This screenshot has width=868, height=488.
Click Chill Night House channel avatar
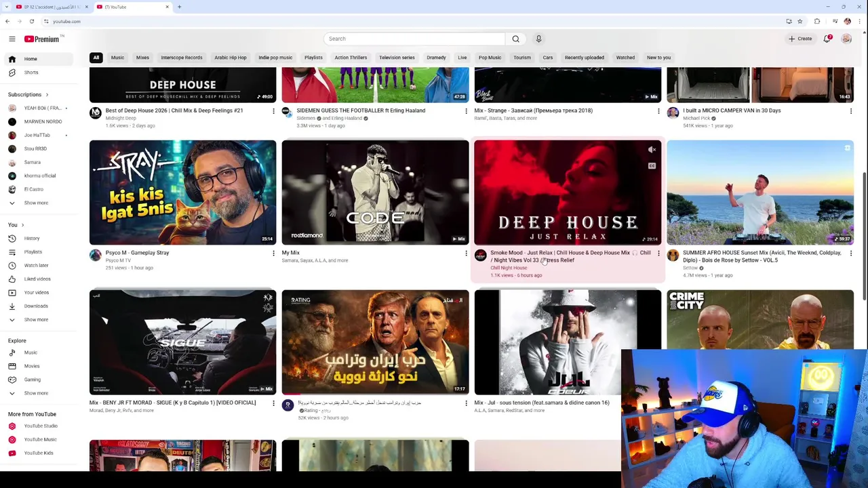click(x=480, y=256)
